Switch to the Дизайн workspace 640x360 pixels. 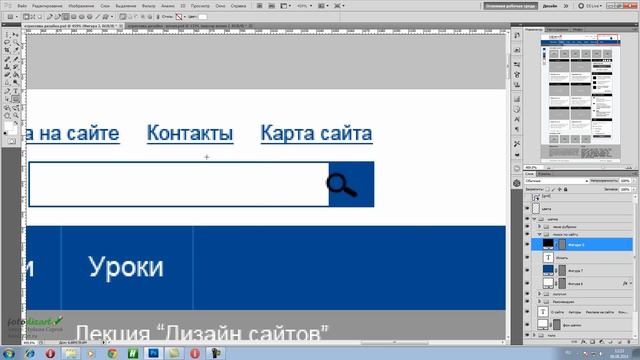[550, 6]
